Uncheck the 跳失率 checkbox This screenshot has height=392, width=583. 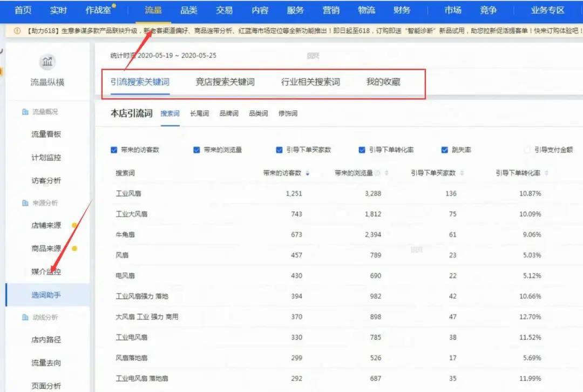pos(444,149)
